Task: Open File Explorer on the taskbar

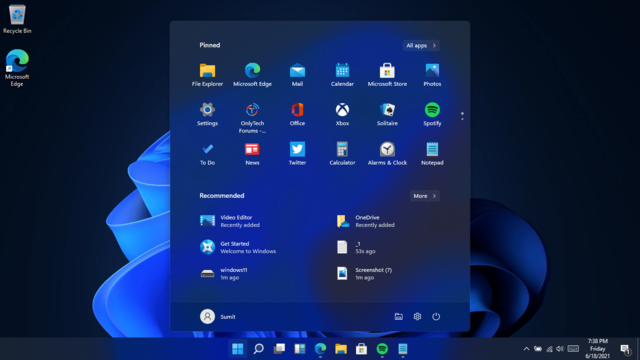Action: tap(341, 349)
